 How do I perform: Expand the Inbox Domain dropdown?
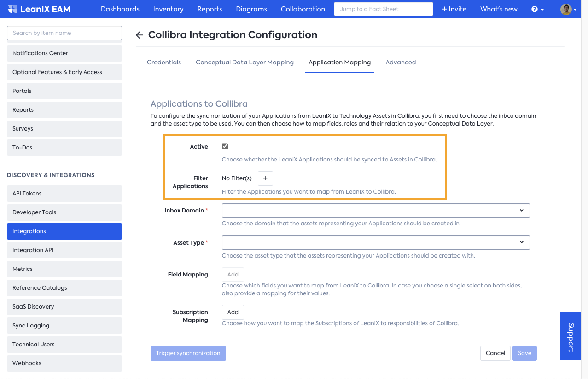376,211
